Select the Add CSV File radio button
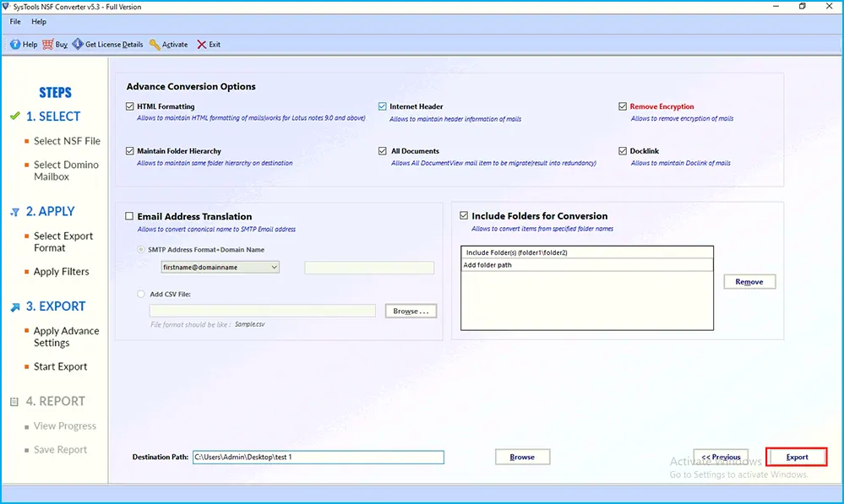844x504 pixels. click(x=141, y=295)
